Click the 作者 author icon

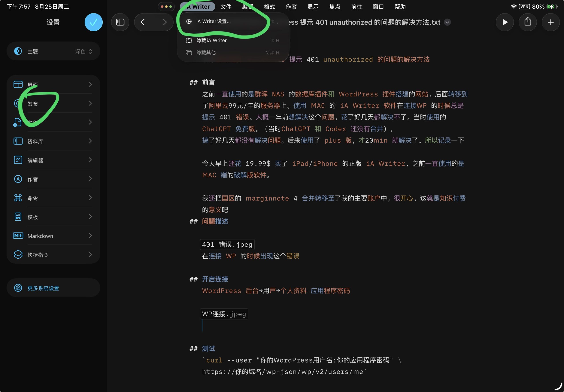pyautogui.click(x=18, y=179)
